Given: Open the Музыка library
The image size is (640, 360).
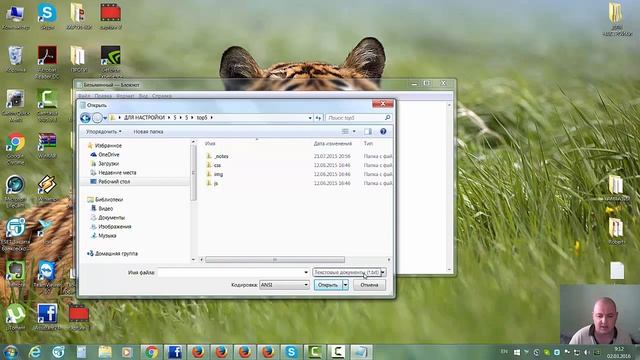Looking at the screenshot, I should [107, 236].
